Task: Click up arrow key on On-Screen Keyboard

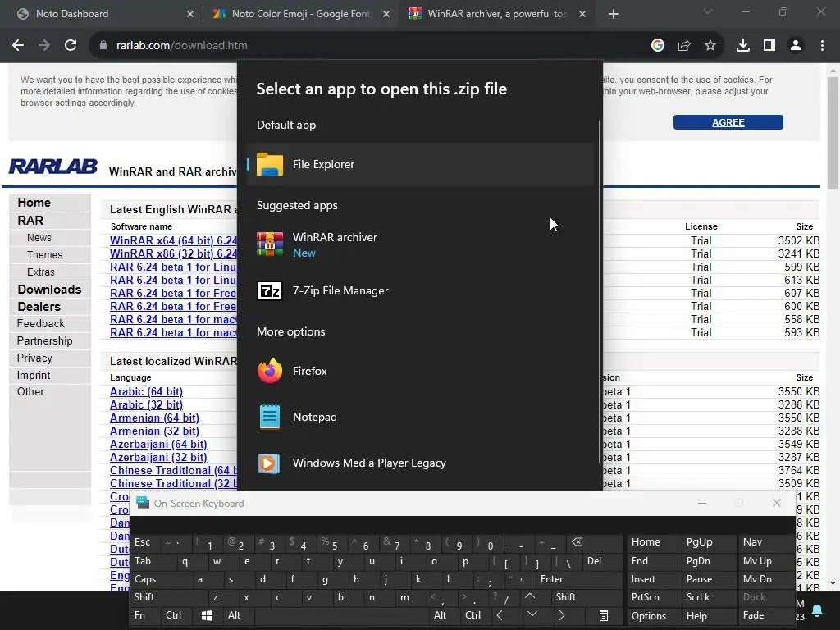Action: [530, 596]
